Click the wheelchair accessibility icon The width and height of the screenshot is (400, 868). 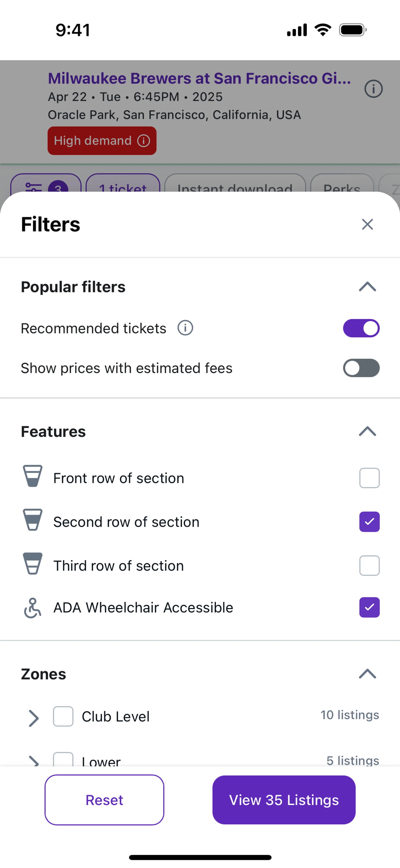pos(33,608)
